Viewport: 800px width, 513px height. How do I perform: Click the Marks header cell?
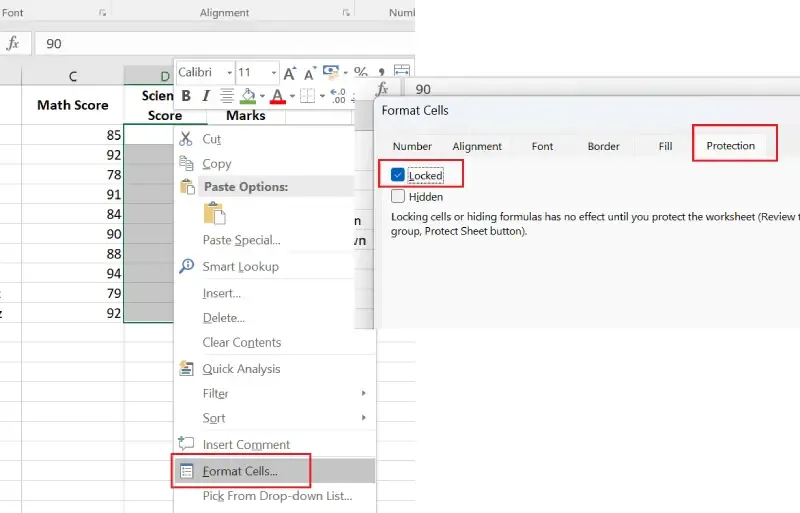tap(246, 115)
